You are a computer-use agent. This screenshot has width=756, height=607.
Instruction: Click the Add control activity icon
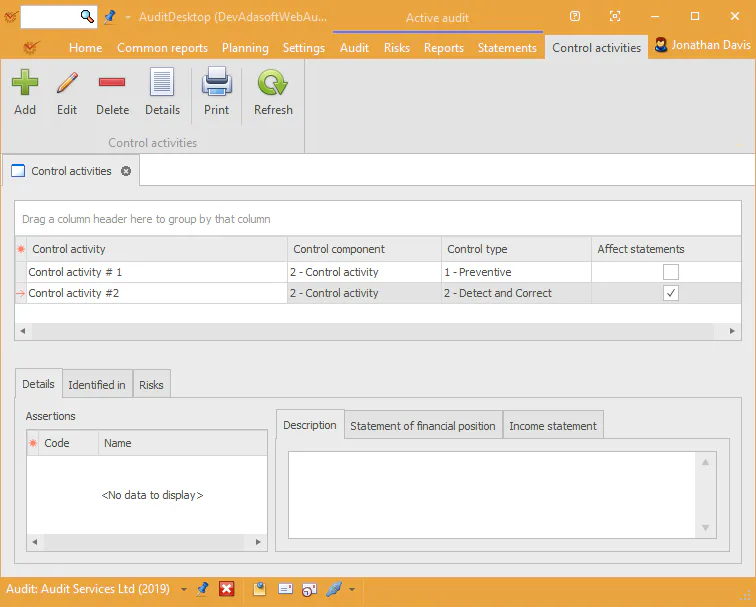click(25, 82)
